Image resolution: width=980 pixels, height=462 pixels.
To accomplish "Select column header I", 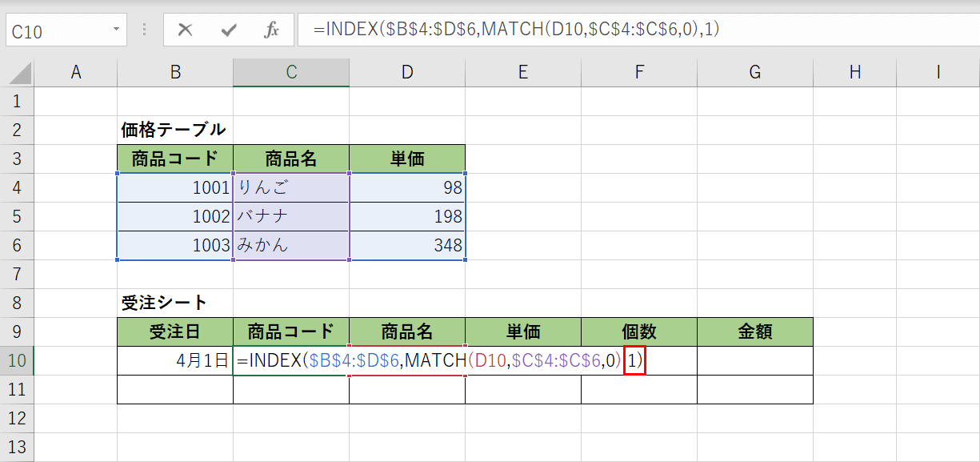I will point(938,71).
